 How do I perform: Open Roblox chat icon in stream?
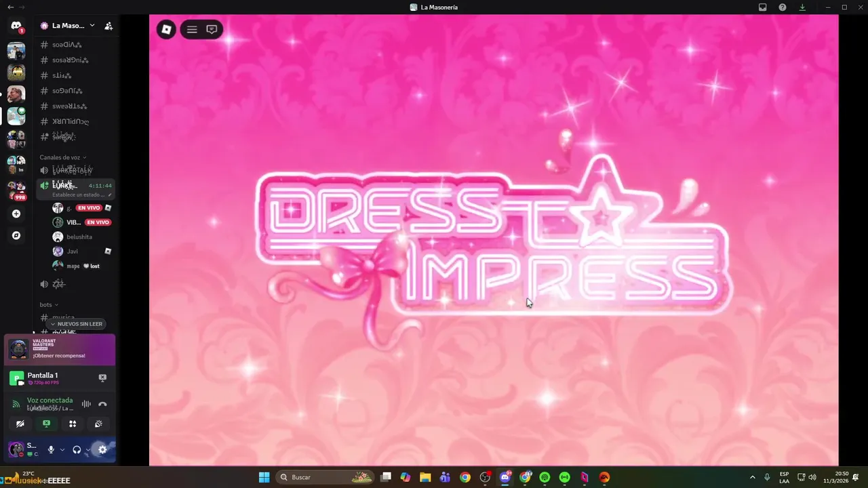[x=212, y=29]
